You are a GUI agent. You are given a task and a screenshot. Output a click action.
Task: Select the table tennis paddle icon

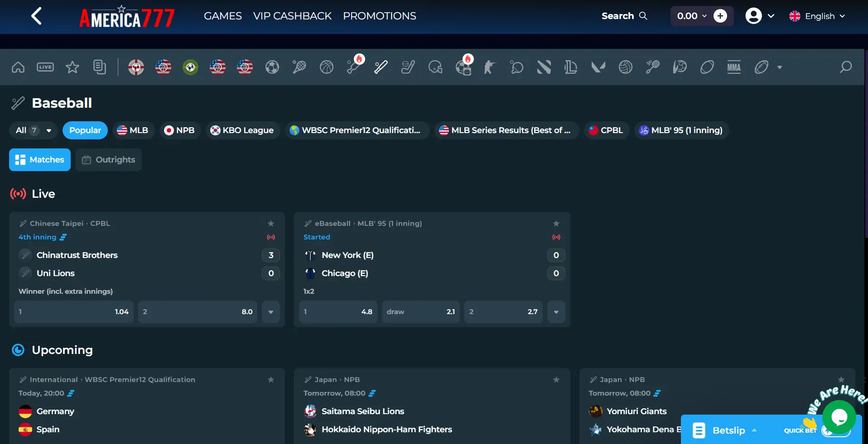pyautogui.click(x=517, y=67)
